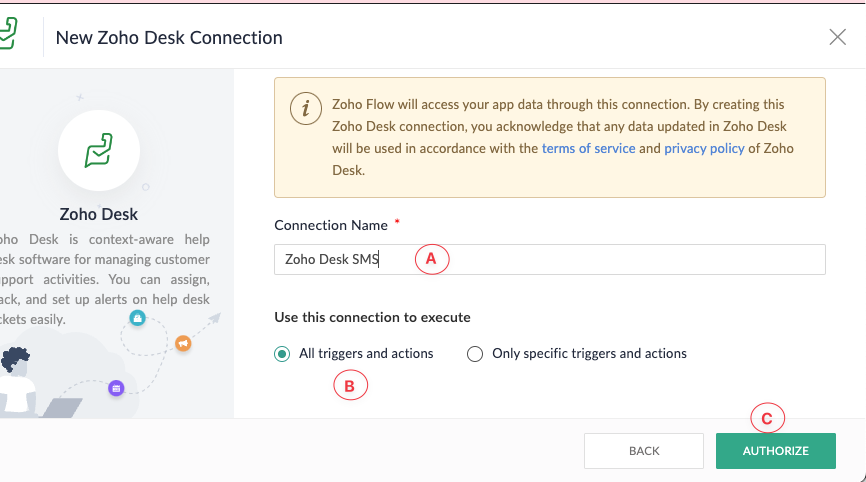
Task: Click the paper plane arrow in the illustration
Action: tap(215, 319)
